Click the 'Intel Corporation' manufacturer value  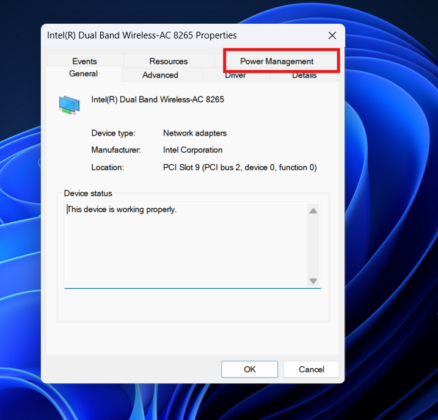point(193,150)
